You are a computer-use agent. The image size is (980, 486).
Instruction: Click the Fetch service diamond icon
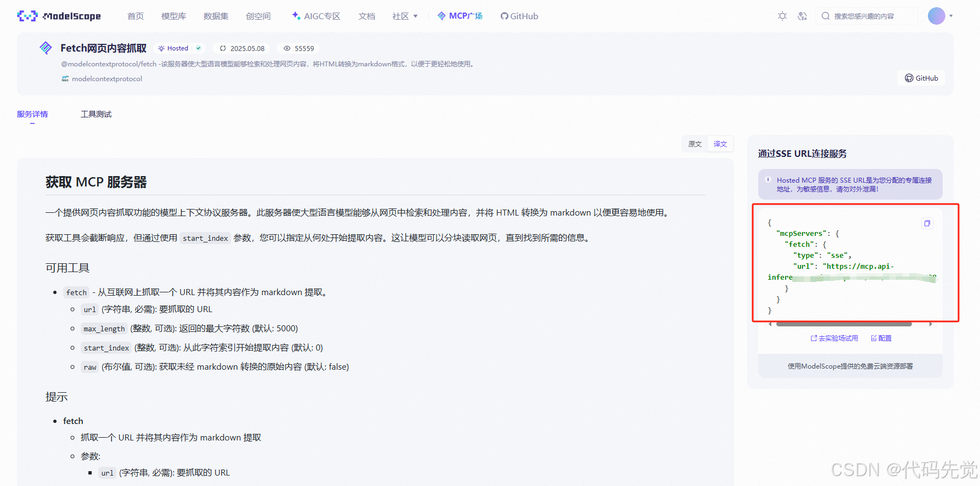click(x=46, y=48)
